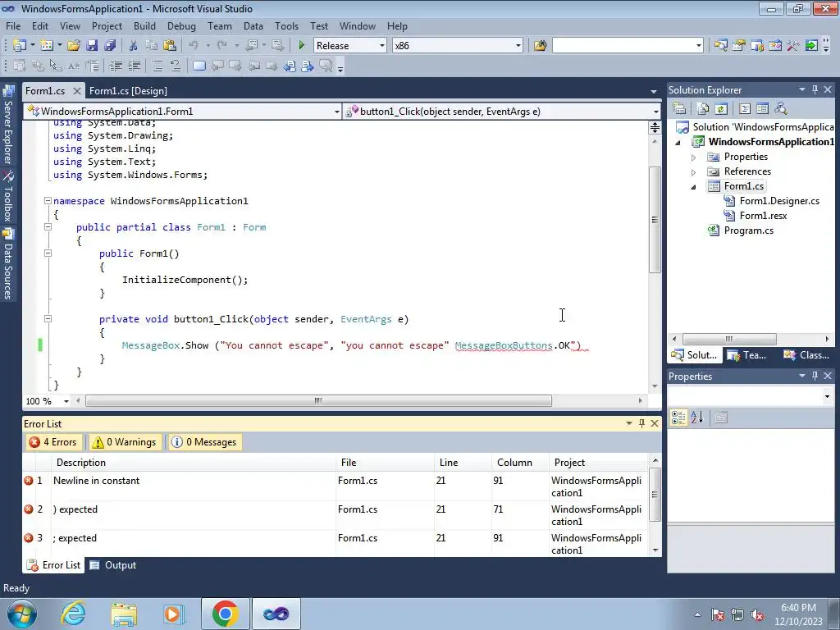
Task: Open the x86 platform dropdown
Action: [x=518, y=46]
